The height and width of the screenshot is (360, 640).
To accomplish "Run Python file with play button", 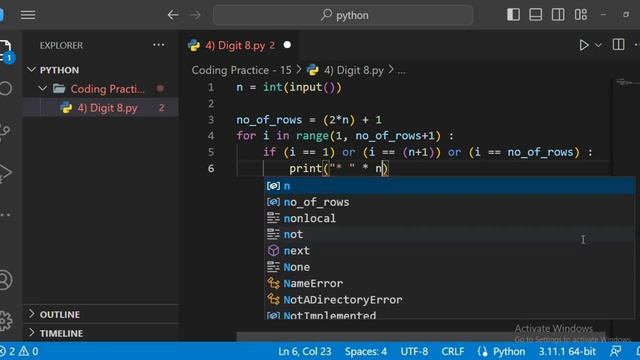I will click(584, 45).
